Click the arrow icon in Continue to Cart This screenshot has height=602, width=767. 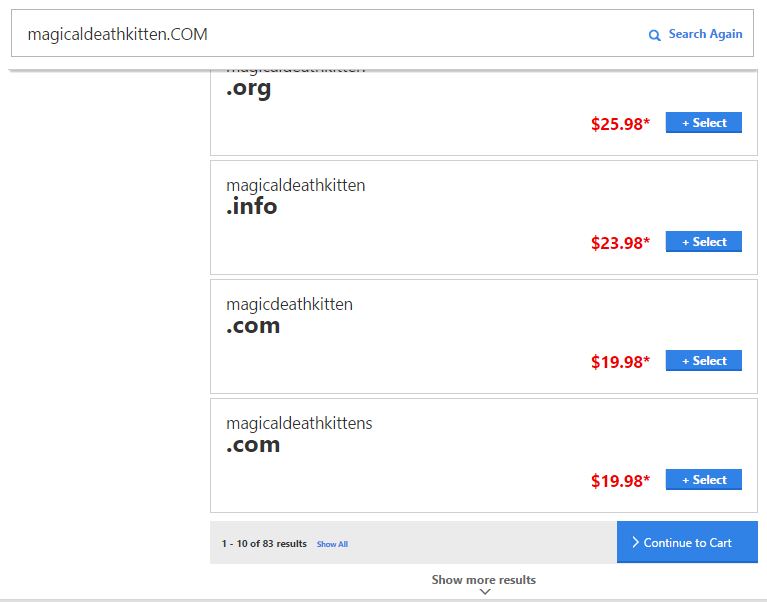635,542
